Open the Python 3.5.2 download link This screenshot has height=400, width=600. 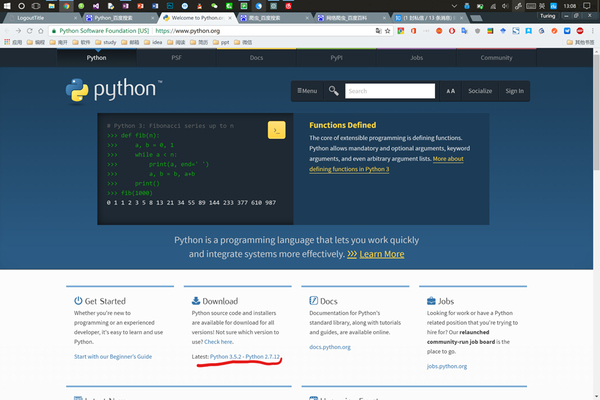click(x=226, y=356)
